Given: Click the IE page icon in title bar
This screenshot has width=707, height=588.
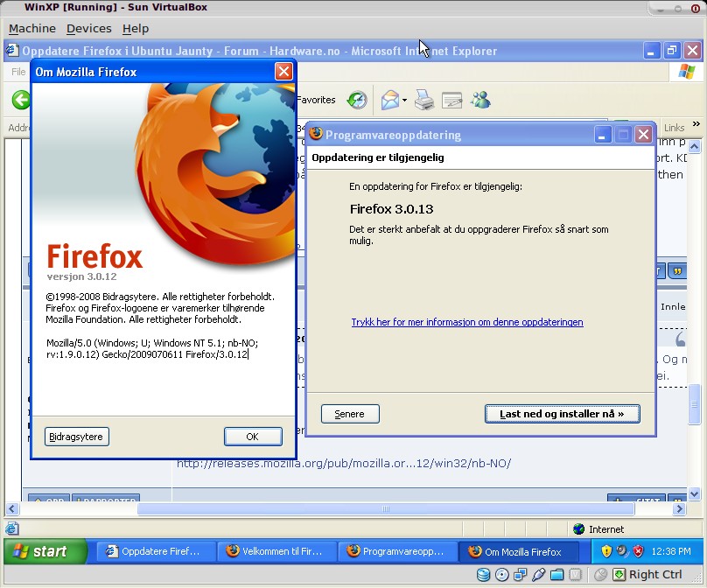Looking at the screenshot, I should pos(12,51).
